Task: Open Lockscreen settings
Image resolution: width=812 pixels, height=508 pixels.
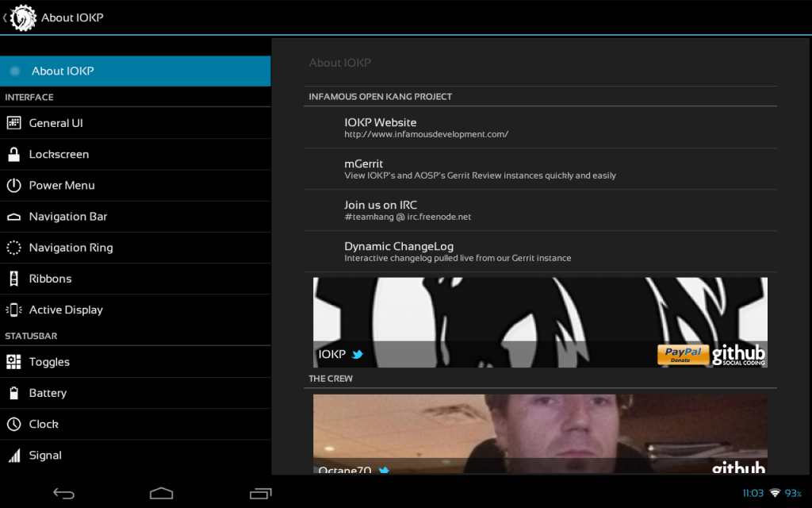Action: (135, 154)
